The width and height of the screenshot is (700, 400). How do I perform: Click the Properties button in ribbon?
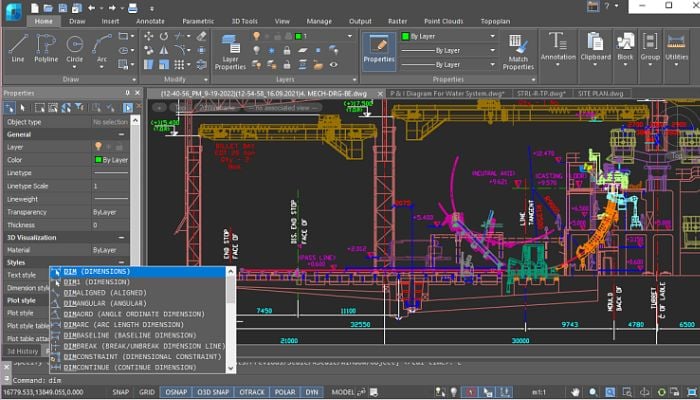(379, 52)
